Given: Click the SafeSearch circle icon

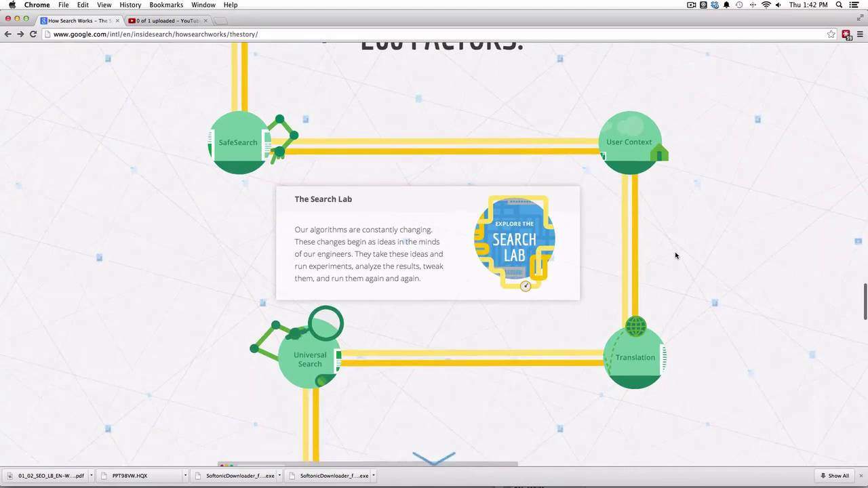Looking at the screenshot, I should point(239,142).
